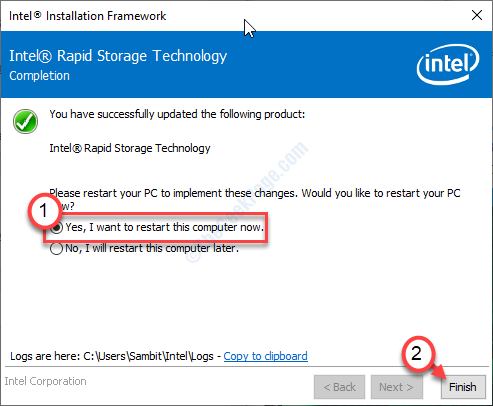
Task: Click the Intel Corporation footer label
Action: click(45, 381)
